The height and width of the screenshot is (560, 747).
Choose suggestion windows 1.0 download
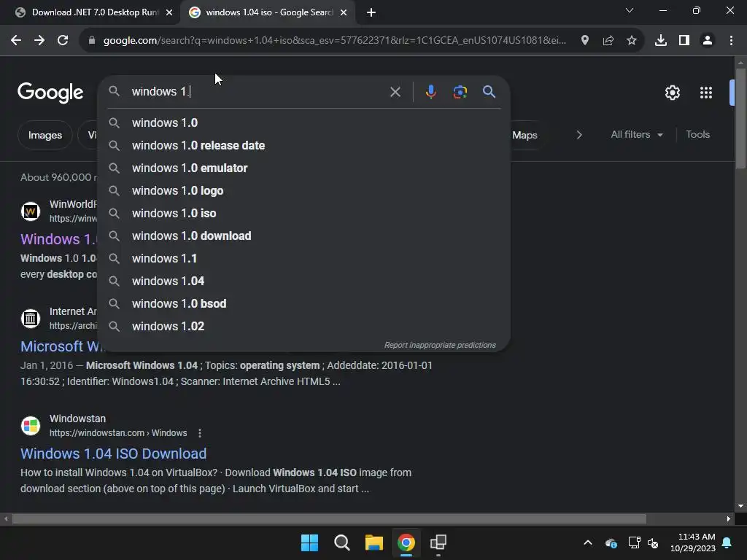(x=304, y=236)
